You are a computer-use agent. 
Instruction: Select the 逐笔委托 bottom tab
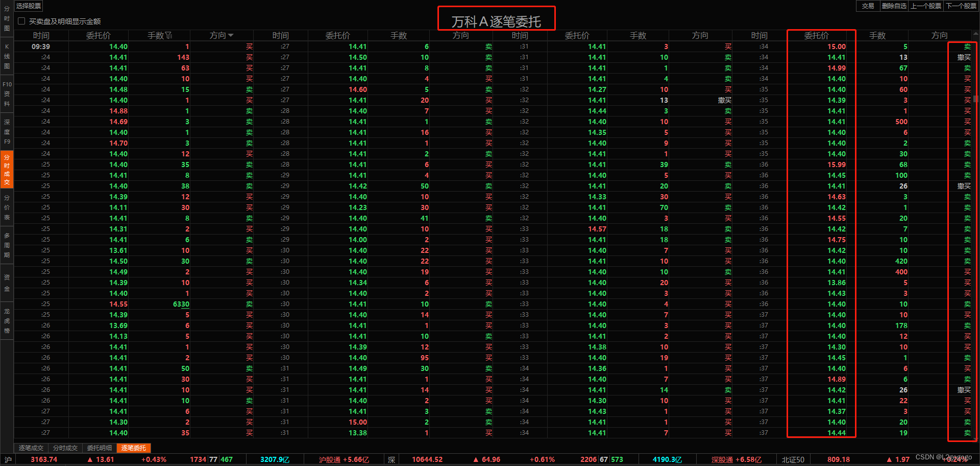134,448
